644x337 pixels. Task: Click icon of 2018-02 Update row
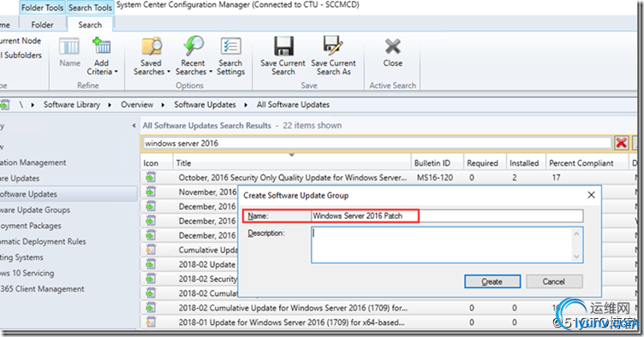pyautogui.click(x=151, y=264)
